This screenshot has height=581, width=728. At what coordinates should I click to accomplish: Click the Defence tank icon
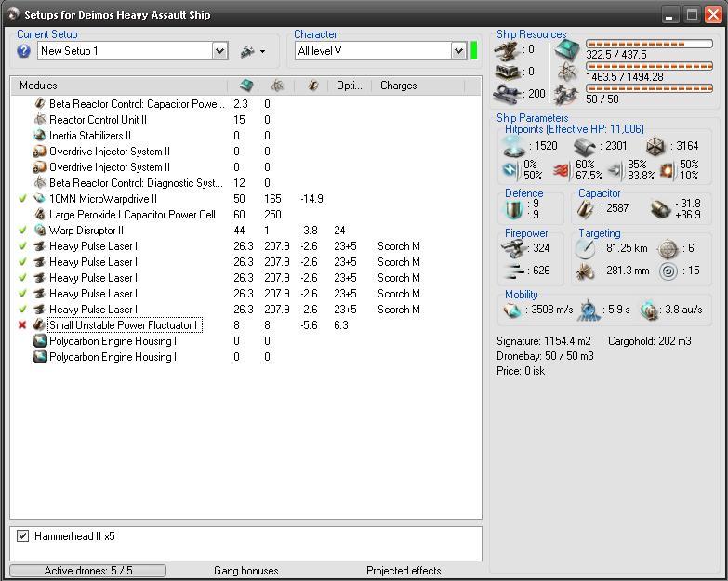coord(514,209)
